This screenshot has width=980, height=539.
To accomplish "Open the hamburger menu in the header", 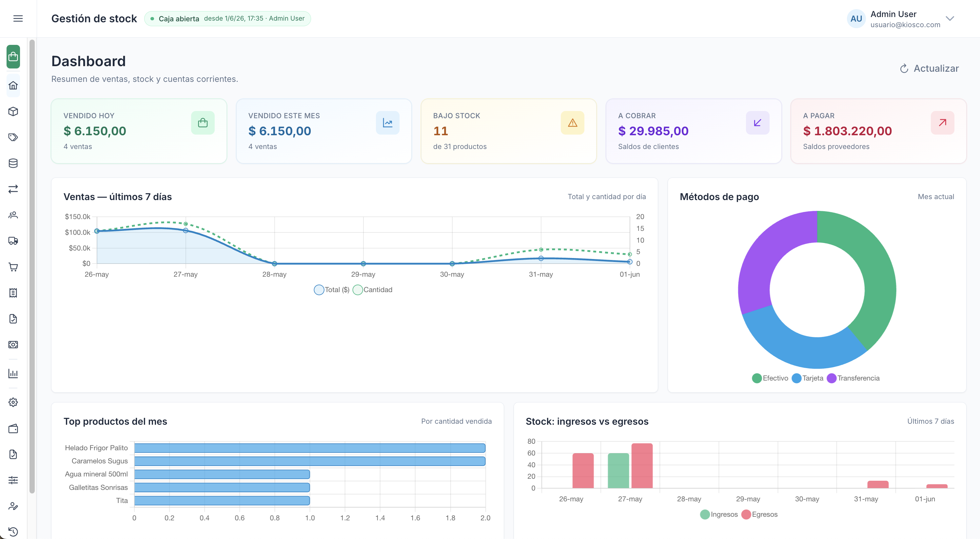I will pyautogui.click(x=18, y=19).
